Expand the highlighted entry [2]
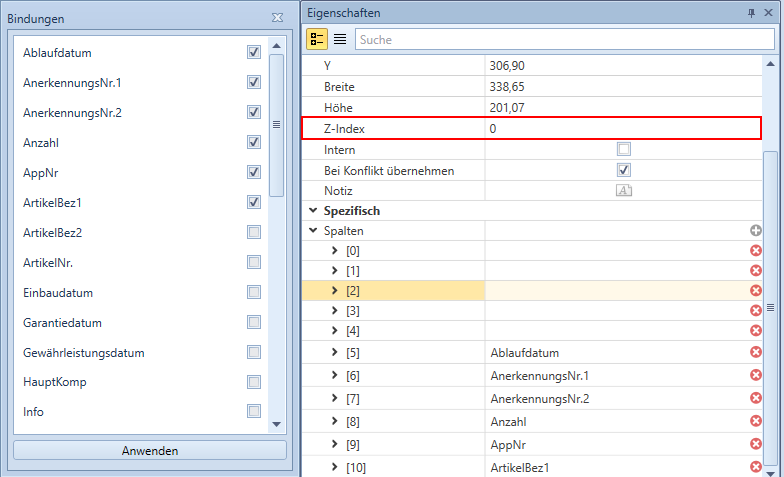The image size is (784, 477). click(x=334, y=290)
